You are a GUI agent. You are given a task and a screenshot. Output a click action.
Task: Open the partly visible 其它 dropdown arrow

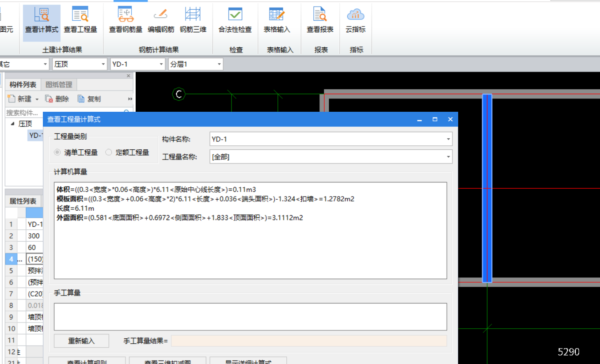tap(45, 64)
